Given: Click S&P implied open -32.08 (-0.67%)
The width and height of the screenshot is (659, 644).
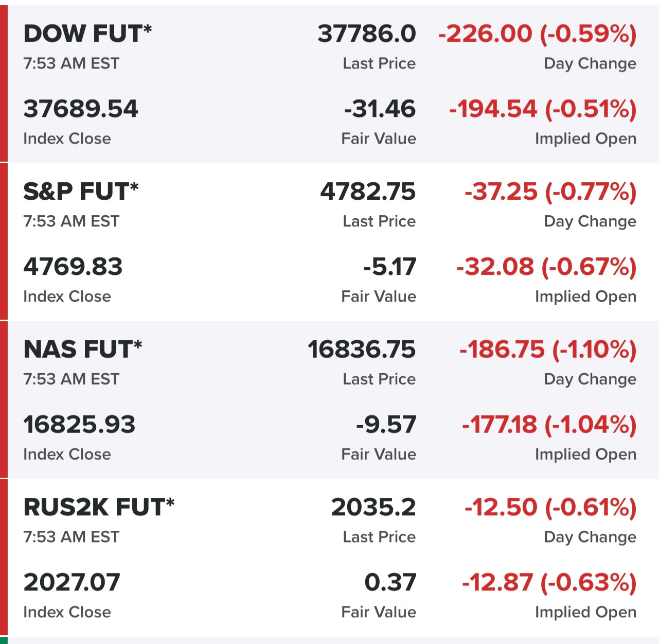Looking at the screenshot, I should click(x=546, y=267).
